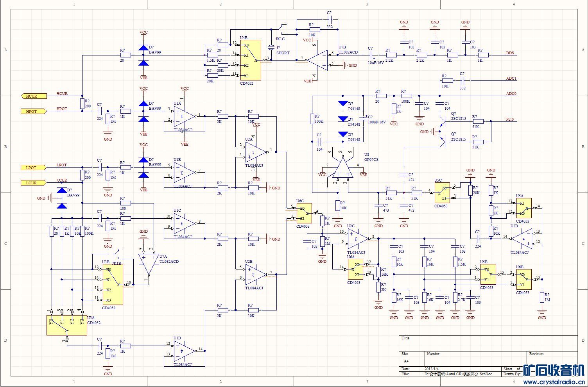Click the Drawn By label
The height and width of the screenshot is (387, 588).
click(x=512, y=374)
